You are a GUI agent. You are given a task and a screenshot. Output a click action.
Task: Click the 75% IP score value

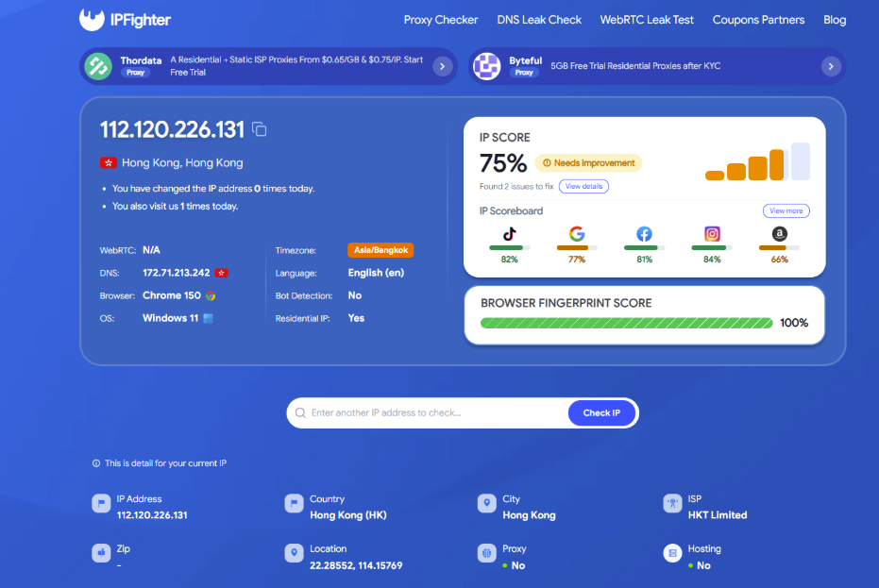(x=503, y=163)
